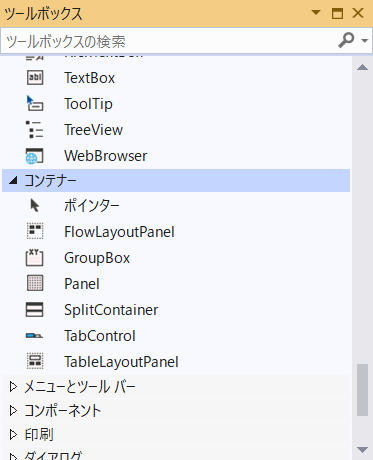Select the TextBox control icon
The height and width of the screenshot is (460, 373).
tap(35, 78)
